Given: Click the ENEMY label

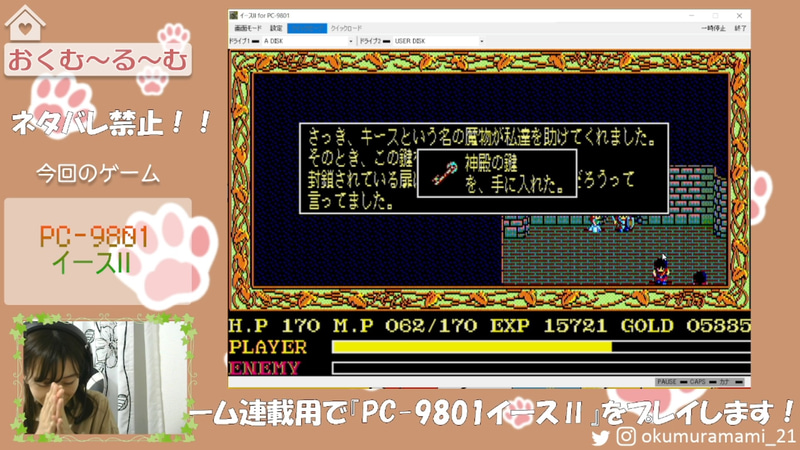Looking at the screenshot, I should [264, 368].
